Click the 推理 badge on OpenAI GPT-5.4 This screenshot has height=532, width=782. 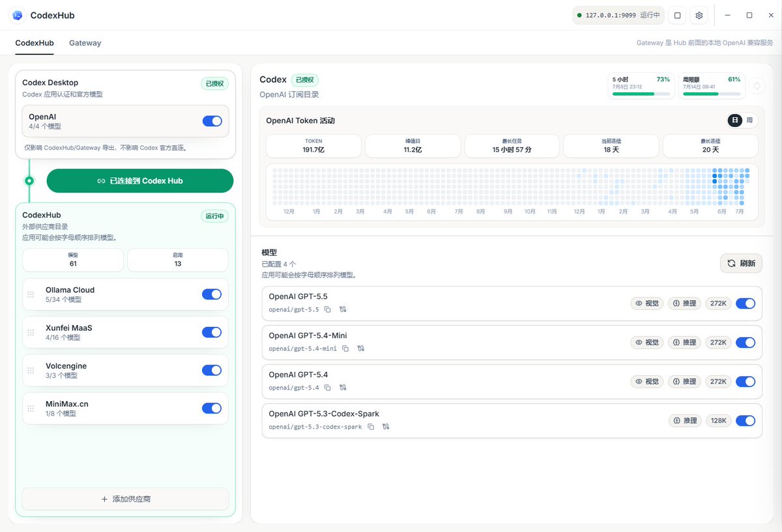[x=685, y=382]
